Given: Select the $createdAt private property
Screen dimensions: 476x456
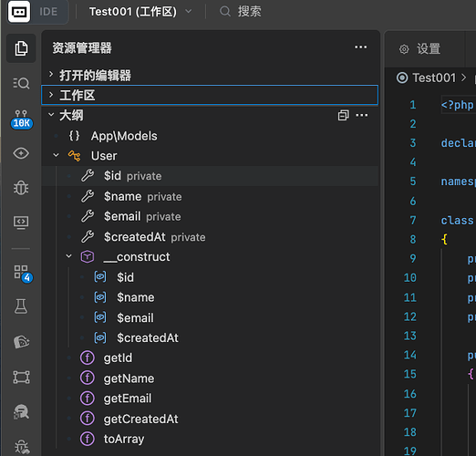Looking at the screenshot, I should tap(210, 237).
